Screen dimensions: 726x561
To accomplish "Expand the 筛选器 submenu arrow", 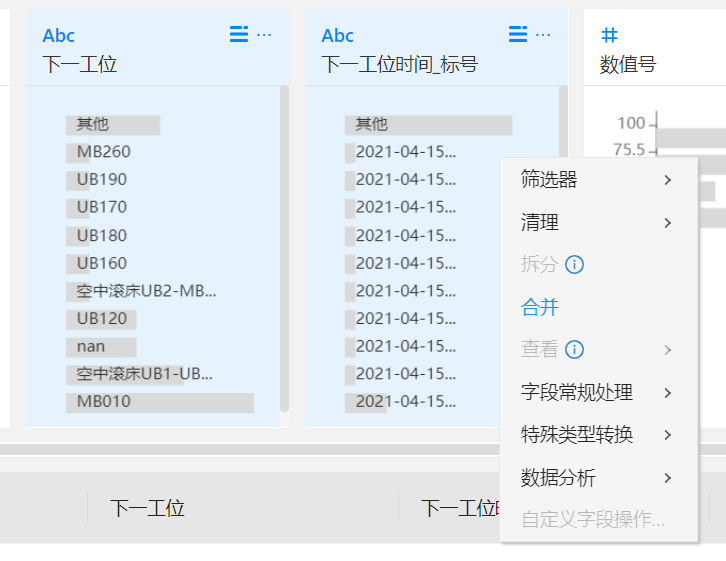I will coord(667,180).
